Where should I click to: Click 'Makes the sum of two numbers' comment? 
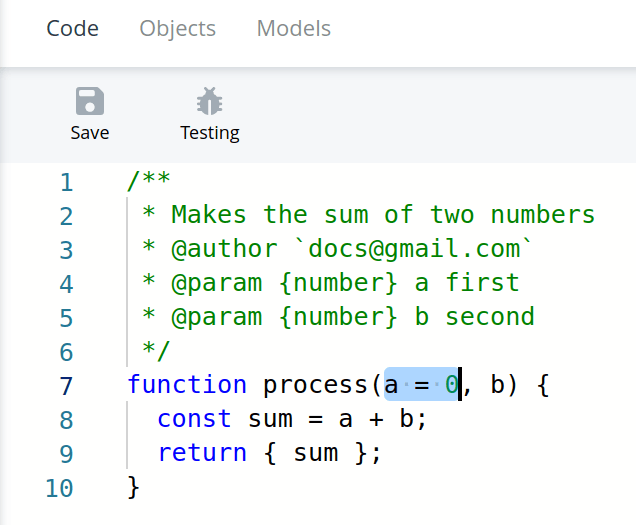(383, 214)
